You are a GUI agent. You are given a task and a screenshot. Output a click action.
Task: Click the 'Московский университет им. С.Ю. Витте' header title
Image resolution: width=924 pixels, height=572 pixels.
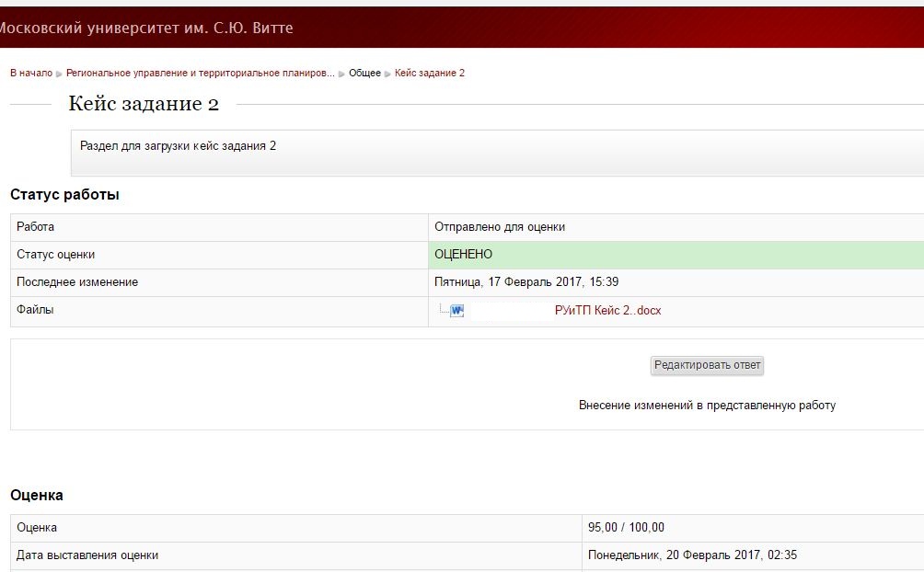tap(147, 28)
